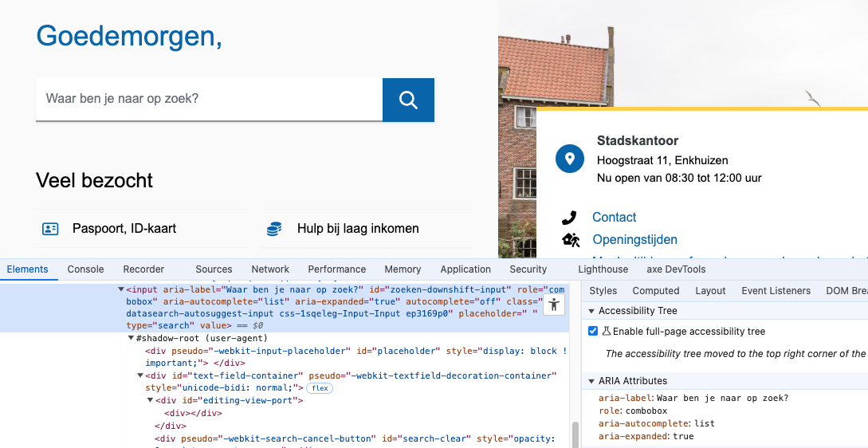The height and width of the screenshot is (448, 868).
Task: Collapse the input element node arrow
Action: pyautogui.click(x=121, y=289)
